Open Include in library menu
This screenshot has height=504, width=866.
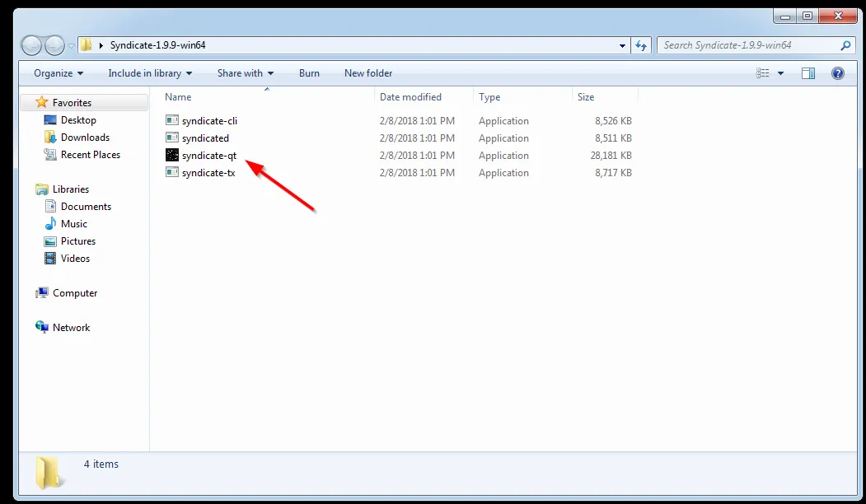point(150,72)
